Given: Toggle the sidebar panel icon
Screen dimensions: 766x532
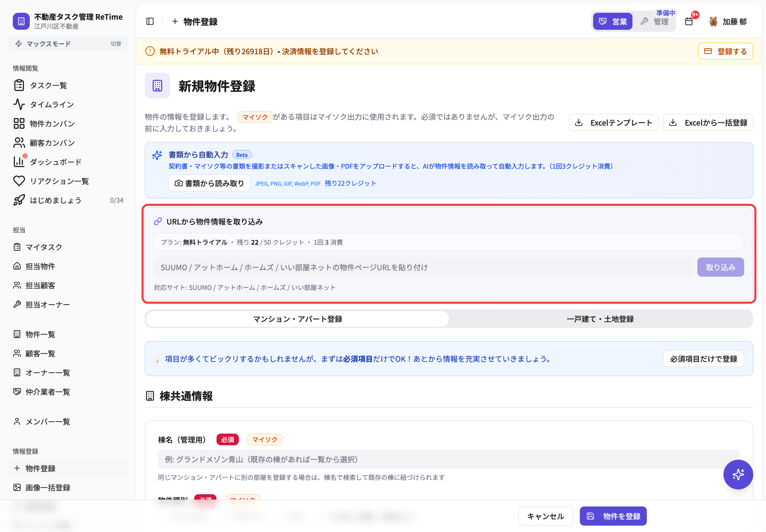Looking at the screenshot, I should pos(150,22).
